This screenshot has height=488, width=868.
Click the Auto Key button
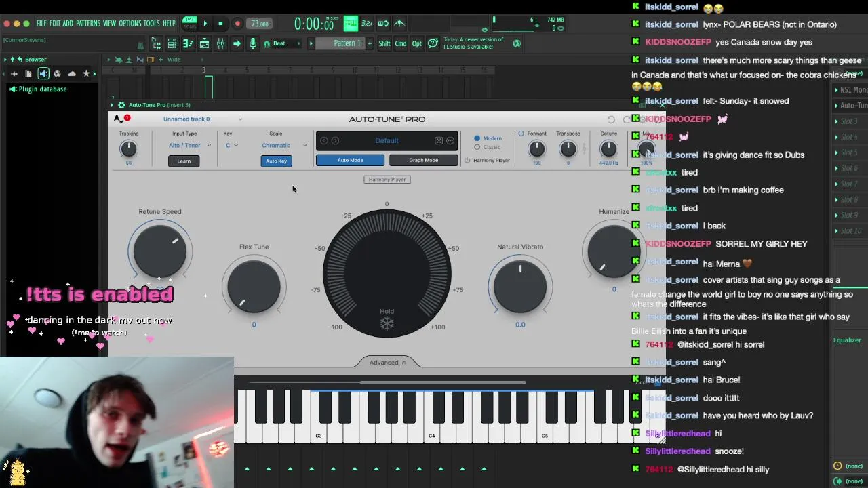point(276,161)
